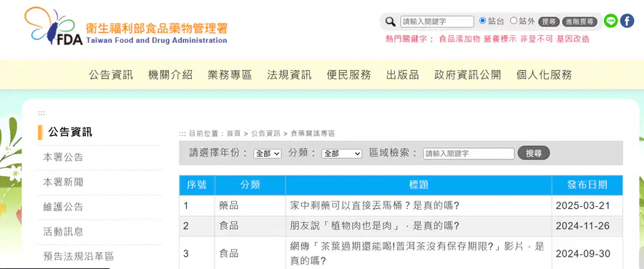Select the 站外 radio button
Screen dimensions: 644x269
513,21
